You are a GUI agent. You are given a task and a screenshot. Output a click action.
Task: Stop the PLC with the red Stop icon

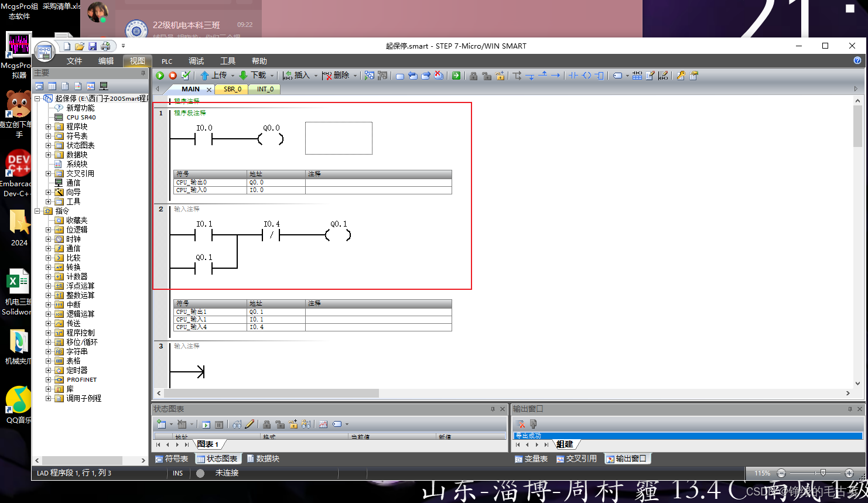[x=173, y=76]
